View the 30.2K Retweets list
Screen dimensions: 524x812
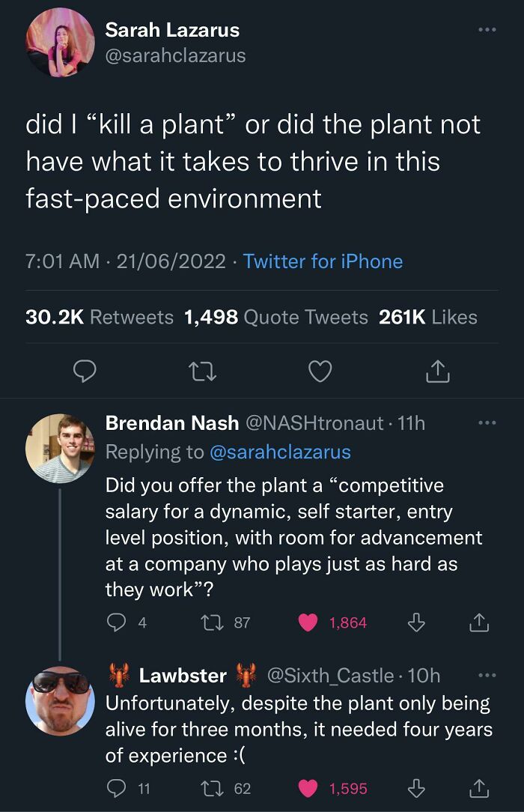100,317
